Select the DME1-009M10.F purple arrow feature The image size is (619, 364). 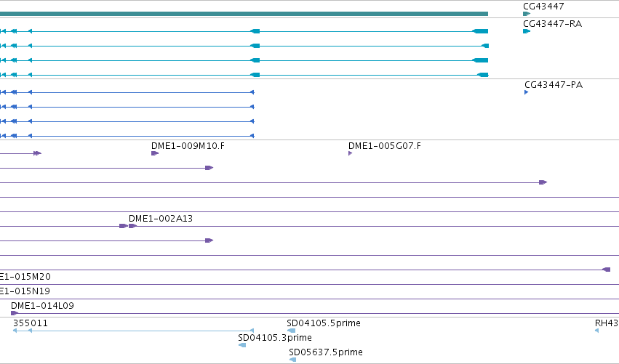point(155,153)
